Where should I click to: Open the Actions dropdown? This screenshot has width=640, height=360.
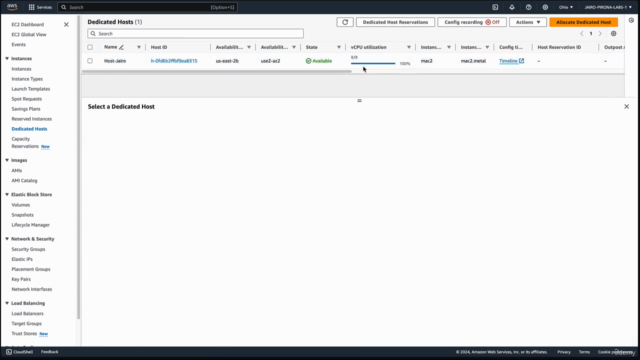point(528,22)
